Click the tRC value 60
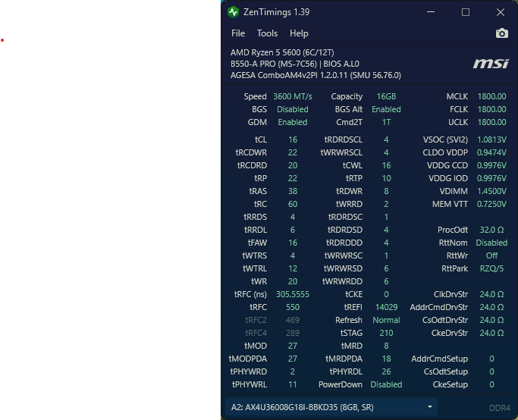This screenshot has height=420, width=518. tap(292, 204)
